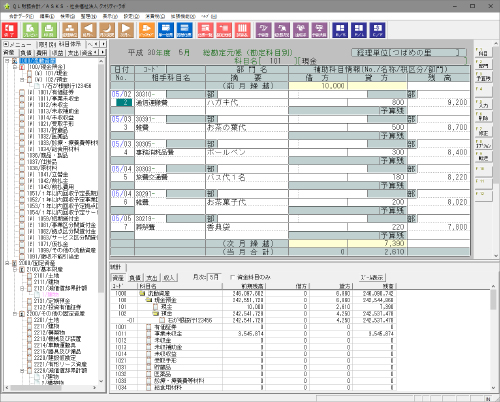Click the tan hierarchy-chart toolbar icon

coord(70,30)
